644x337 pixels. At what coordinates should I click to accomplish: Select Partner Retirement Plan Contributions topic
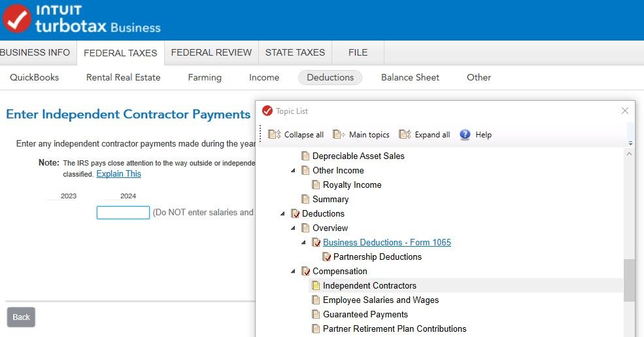pos(395,328)
